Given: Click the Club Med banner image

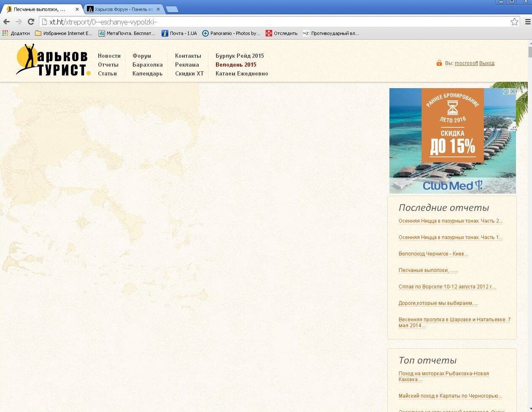Looking at the screenshot, I should tap(452, 141).
